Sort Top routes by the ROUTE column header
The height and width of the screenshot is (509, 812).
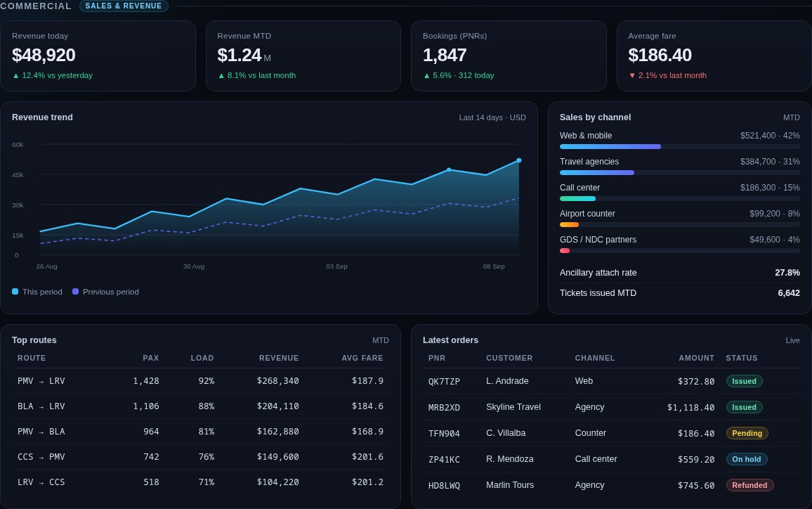32,358
